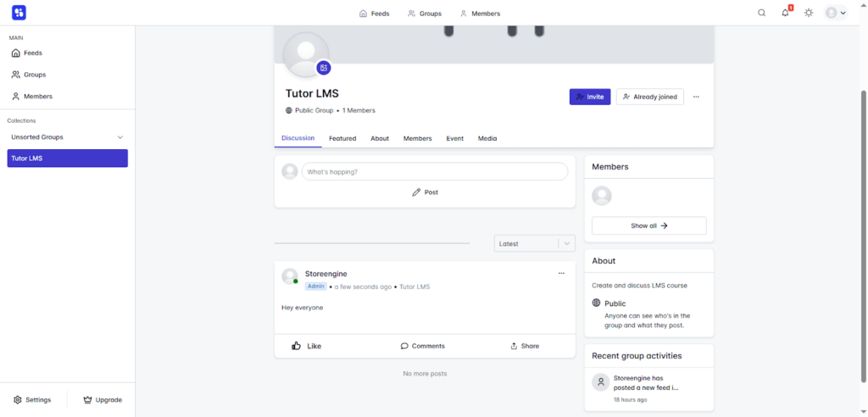Open group options three-dot menu
Viewport: 868px width, 417px height.
pyautogui.click(x=697, y=97)
